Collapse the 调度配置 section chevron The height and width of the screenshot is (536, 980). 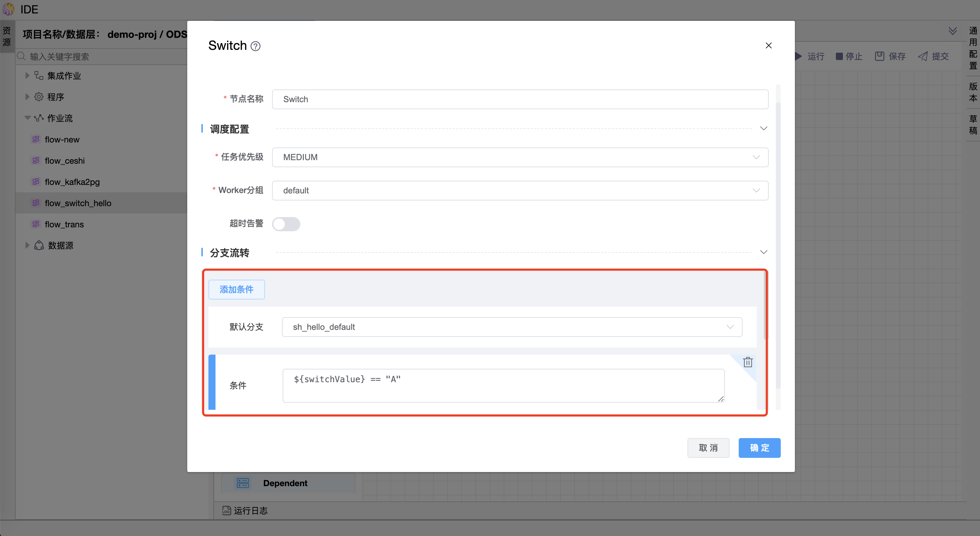click(x=763, y=128)
